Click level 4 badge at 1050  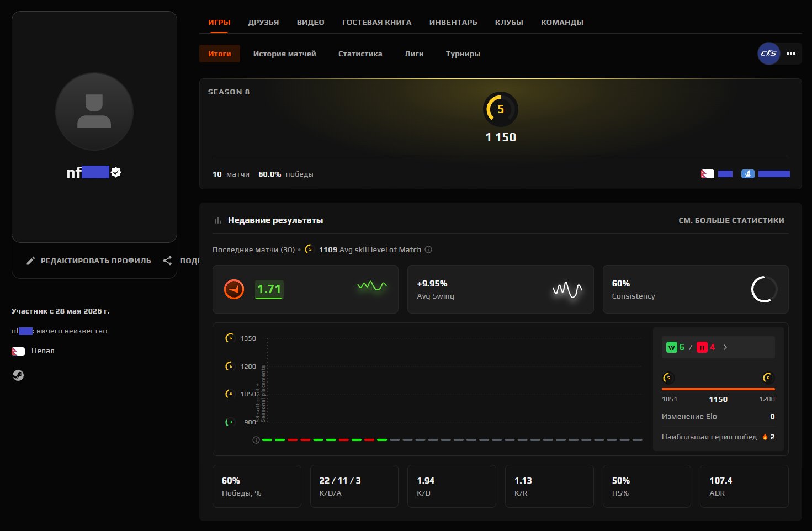230,394
